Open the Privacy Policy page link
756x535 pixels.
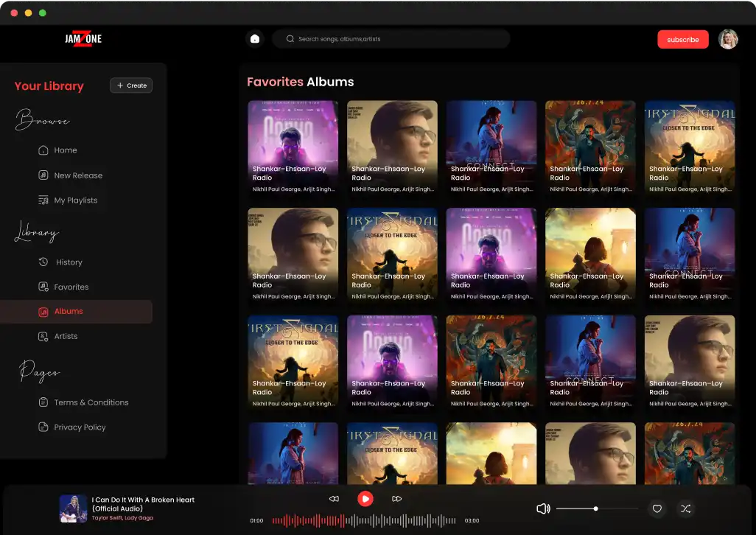point(80,427)
